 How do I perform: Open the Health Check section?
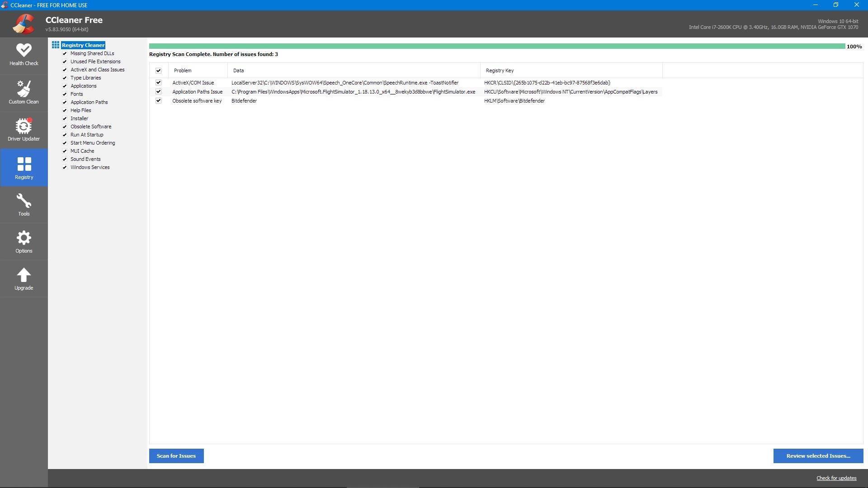point(24,54)
